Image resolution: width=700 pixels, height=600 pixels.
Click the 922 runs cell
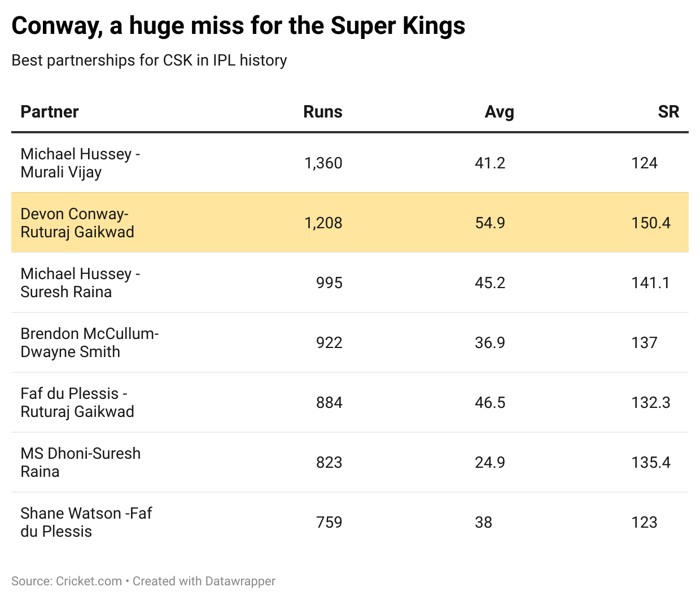329,343
